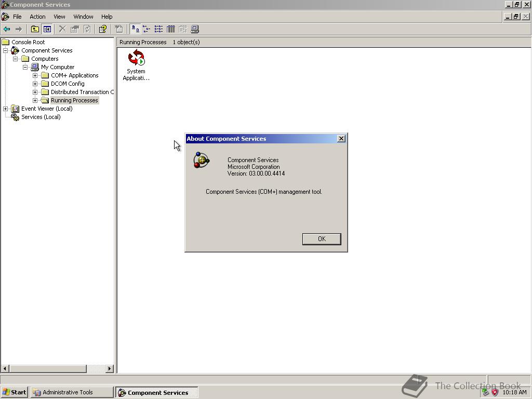Expand the Running Processes node

(35, 100)
